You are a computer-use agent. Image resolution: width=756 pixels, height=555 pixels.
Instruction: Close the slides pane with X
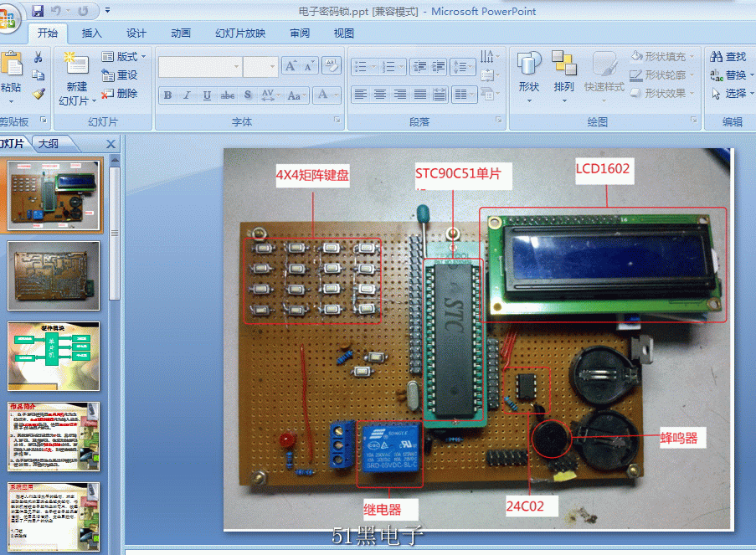[111, 144]
